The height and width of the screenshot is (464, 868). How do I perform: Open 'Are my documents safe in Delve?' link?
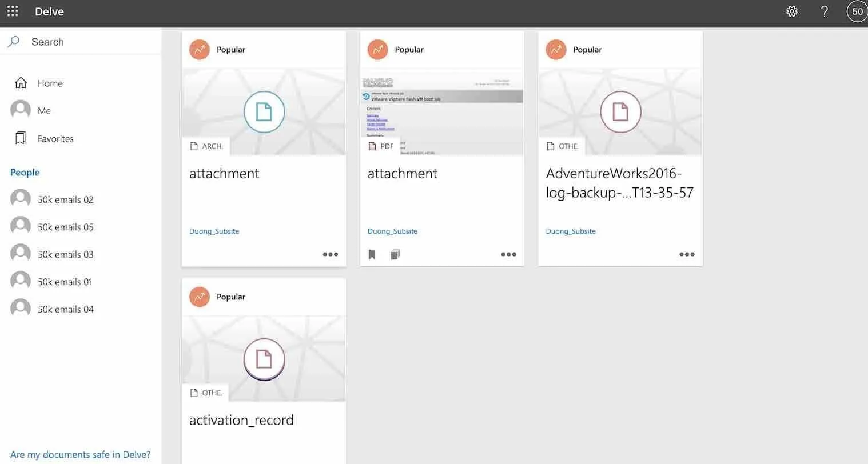pyautogui.click(x=80, y=455)
